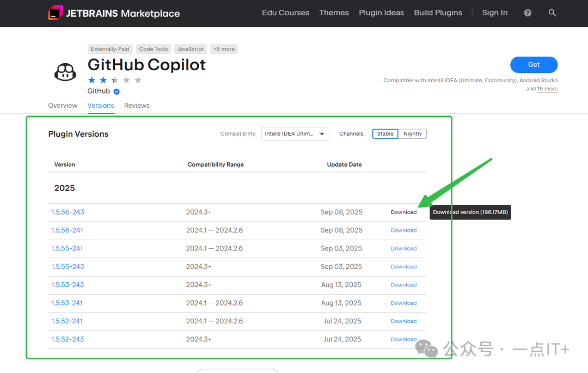Click the Sign In link
The image size is (588, 373).
[x=494, y=13]
